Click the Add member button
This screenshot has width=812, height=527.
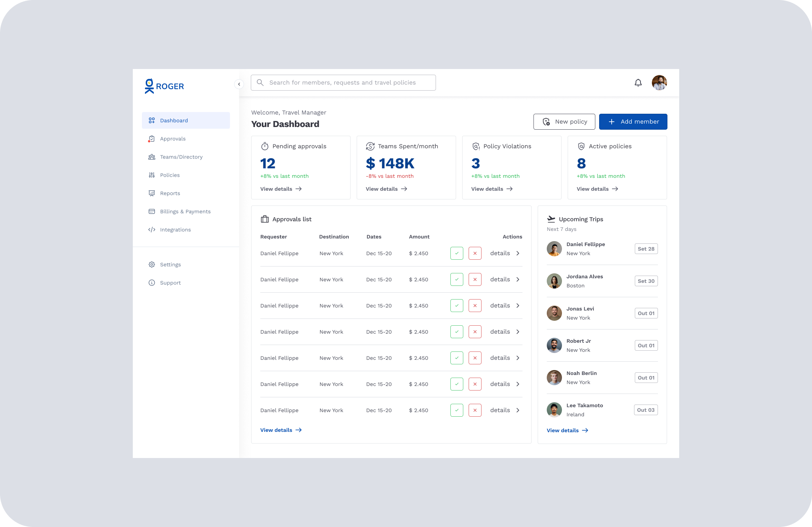633,122
